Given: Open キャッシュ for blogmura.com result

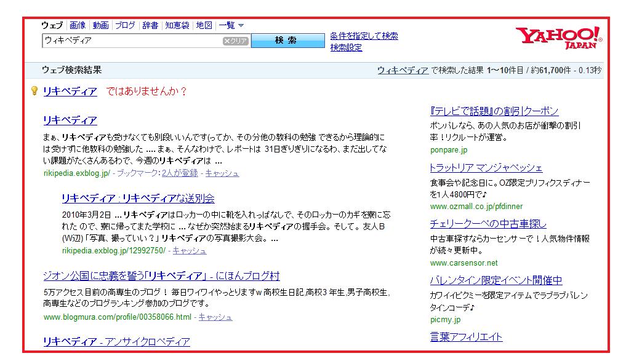Looking at the screenshot, I should 215,317.
